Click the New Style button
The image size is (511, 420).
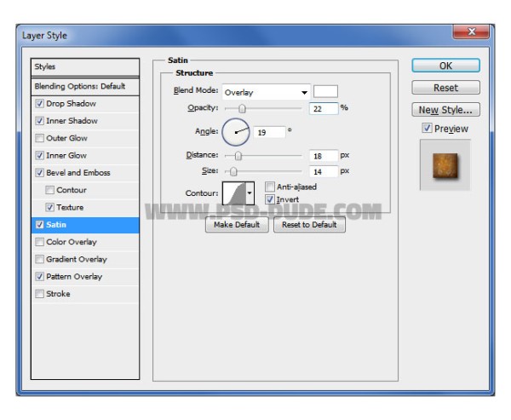[445, 110]
